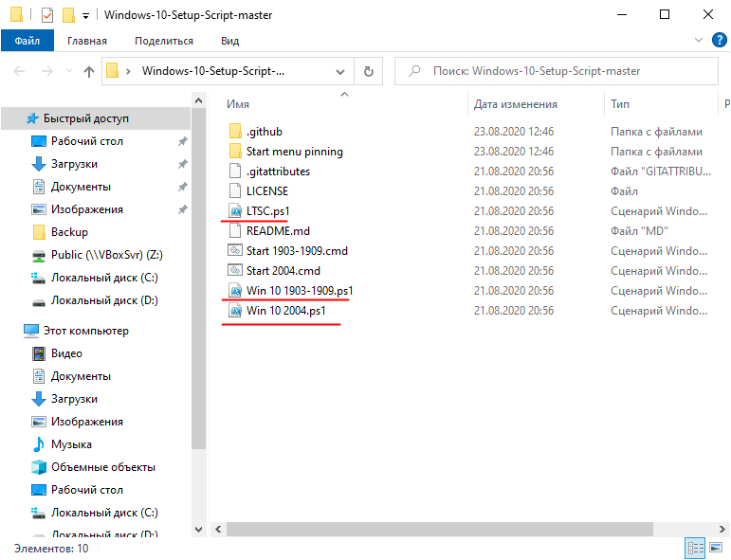Click the Help question mark icon

pos(720,40)
